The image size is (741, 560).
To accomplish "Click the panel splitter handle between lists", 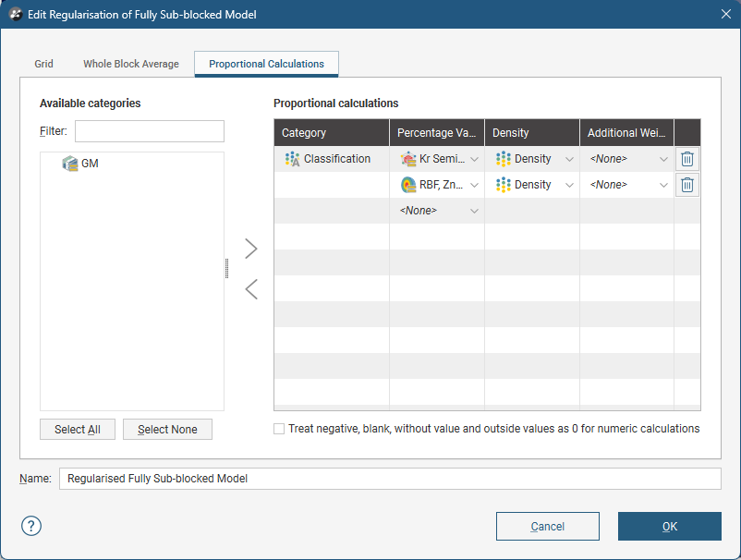I will [226, 268].
